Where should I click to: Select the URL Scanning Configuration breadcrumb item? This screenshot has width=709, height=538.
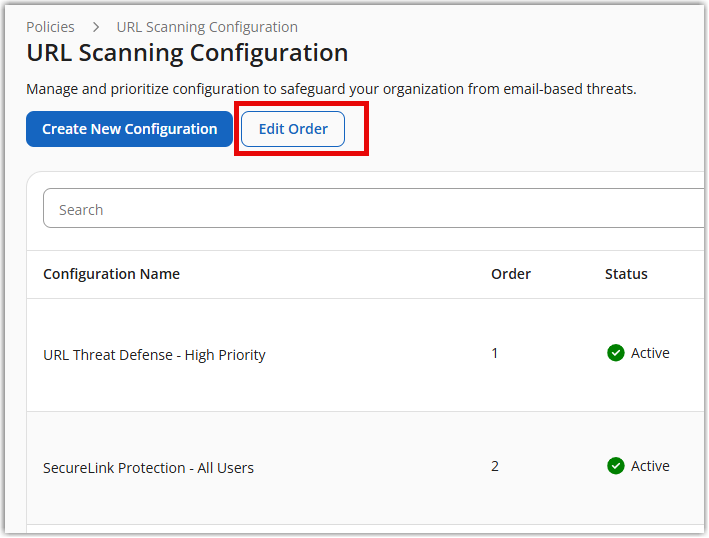tap(207, 27)
